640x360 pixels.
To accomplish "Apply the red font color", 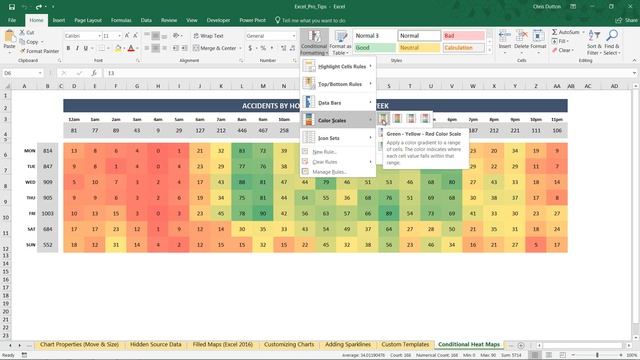I will tap(131, 48).
